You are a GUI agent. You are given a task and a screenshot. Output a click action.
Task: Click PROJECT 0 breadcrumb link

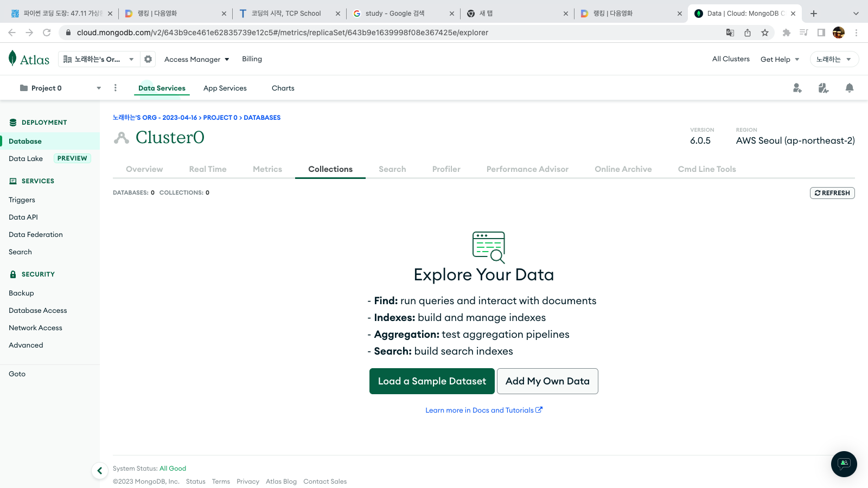(x=220, y=118)
